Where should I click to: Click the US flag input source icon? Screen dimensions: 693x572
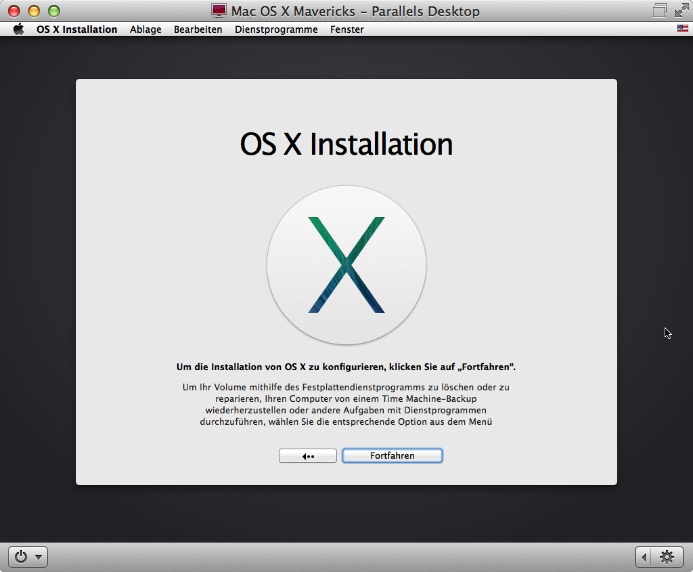click(x=682, y=29)
